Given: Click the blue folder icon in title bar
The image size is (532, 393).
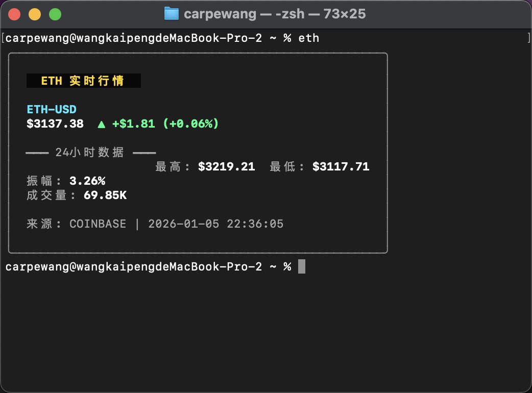Looking at the screenshot, I should pos(172,14).
